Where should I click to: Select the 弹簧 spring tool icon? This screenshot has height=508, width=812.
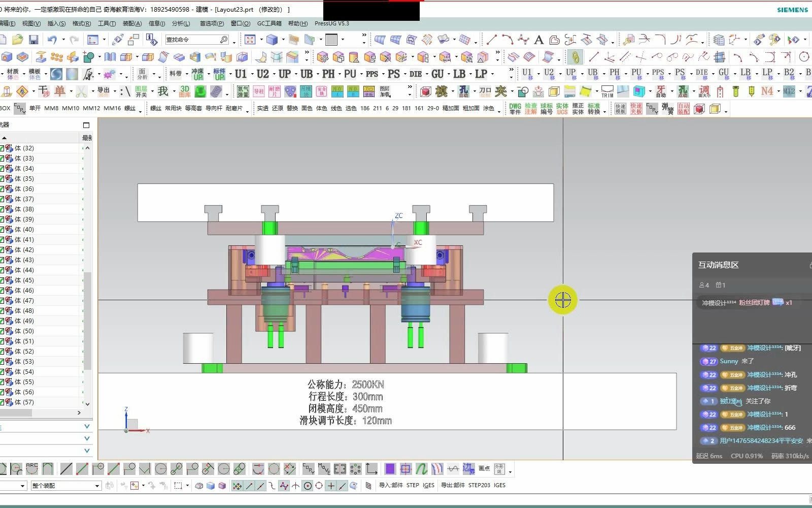click(x=668, y=108)
